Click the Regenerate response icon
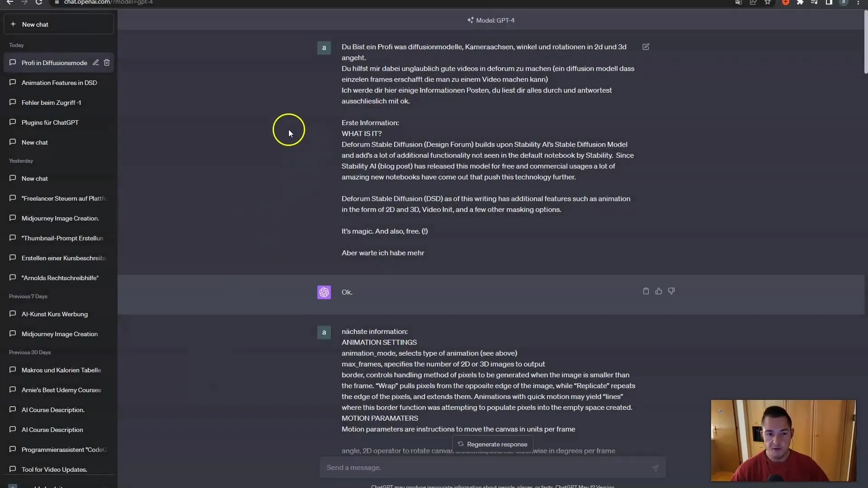Viewport: 868px width, 488px height. (461, 444)
